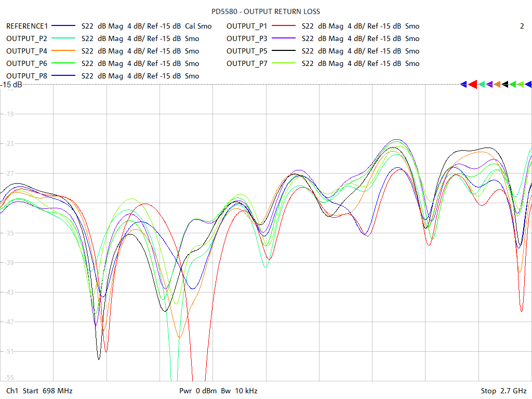
Task: Click the '-27' y-axis label
Action: tap(8, 174)
